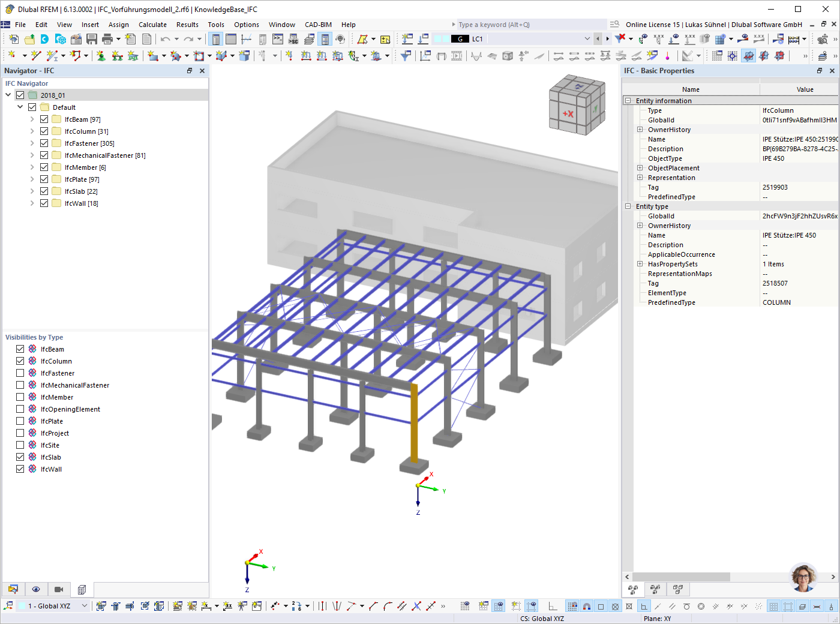Screen dimensions: 840x624
Task: Open the Display tab with eye icon
Action: click(36, 589)
